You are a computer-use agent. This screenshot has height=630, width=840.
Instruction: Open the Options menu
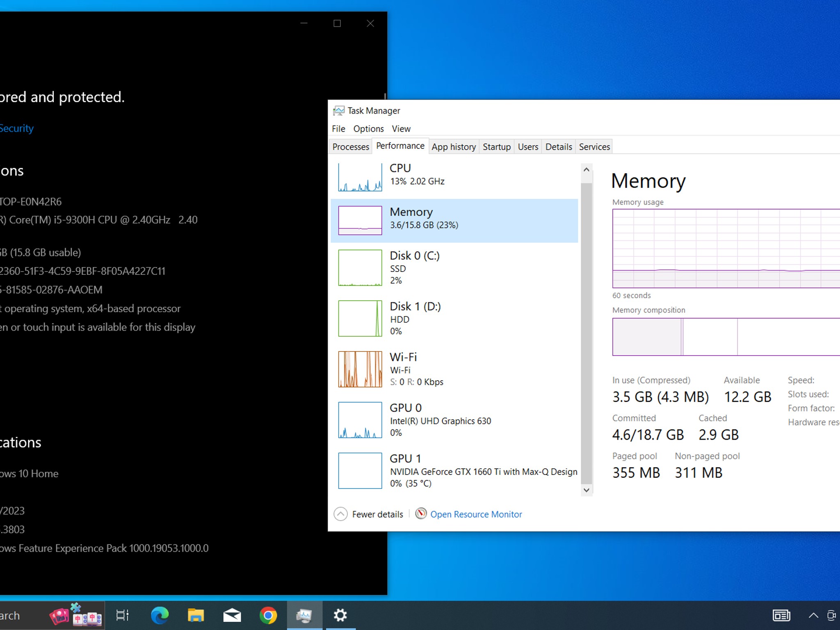(x=368, y=129)
